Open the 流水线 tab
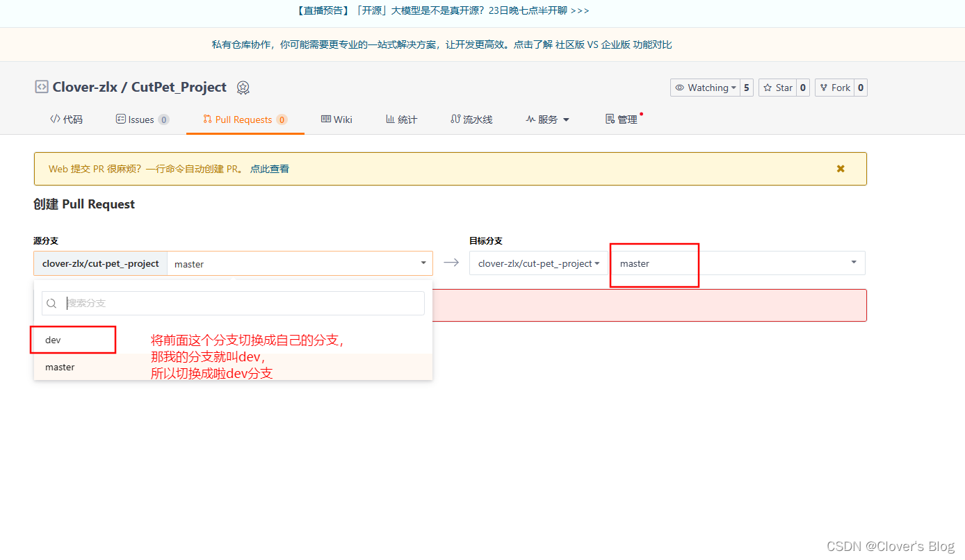965x560 pixels. pyautogui.click(x=471, y=120)
